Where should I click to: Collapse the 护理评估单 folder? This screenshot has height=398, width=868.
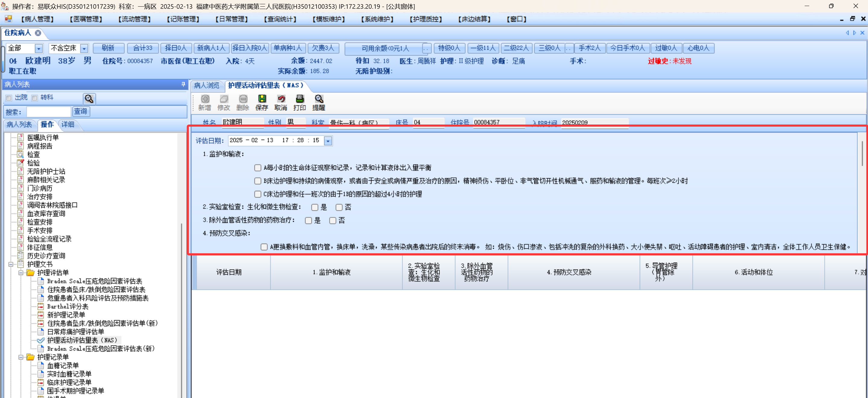click(x=21, y=273)
